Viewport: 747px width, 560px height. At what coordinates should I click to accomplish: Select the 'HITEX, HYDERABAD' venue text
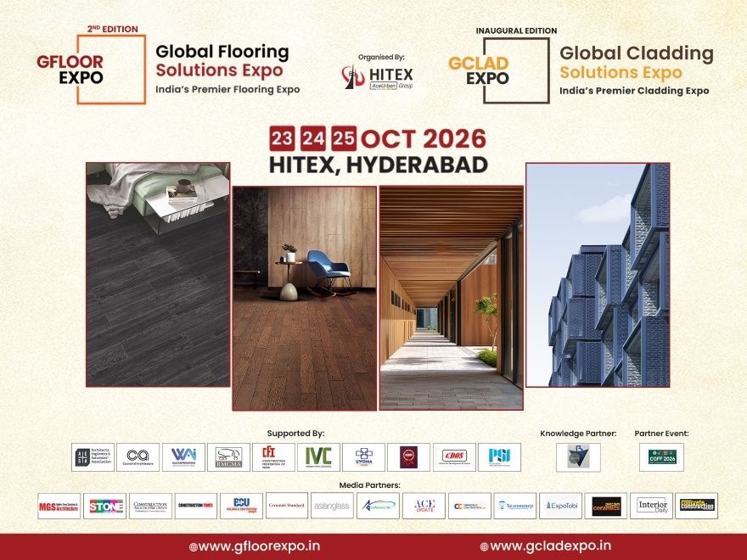point(379,165)
